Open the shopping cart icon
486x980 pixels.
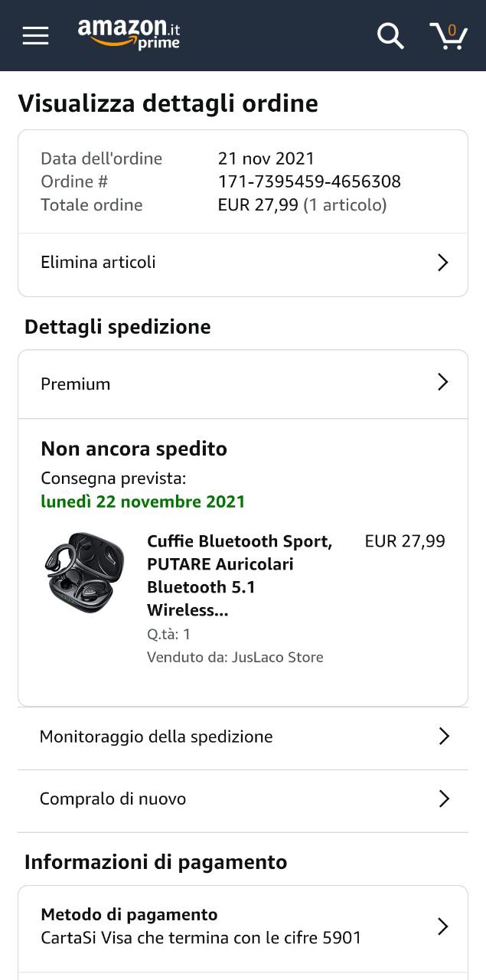point(448,36)
